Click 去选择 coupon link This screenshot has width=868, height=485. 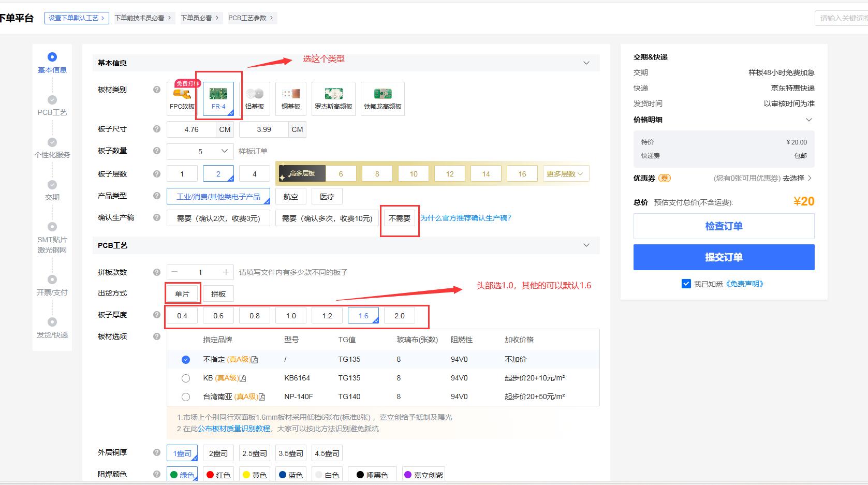click(797, 178)
